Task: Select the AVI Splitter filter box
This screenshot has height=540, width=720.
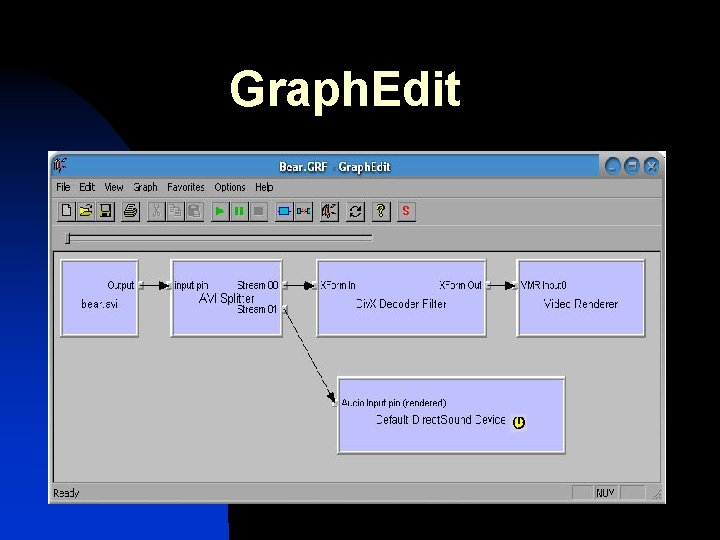Action: [226, 298]
